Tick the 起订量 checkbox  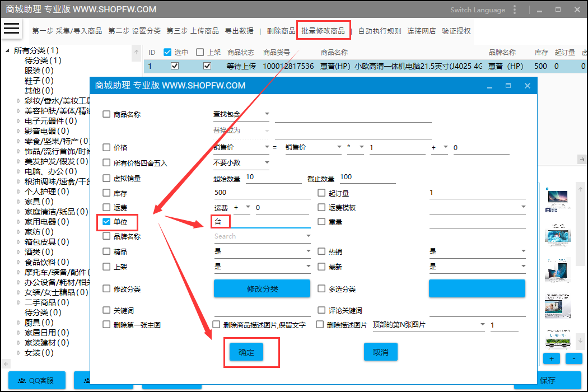[321, 193]
